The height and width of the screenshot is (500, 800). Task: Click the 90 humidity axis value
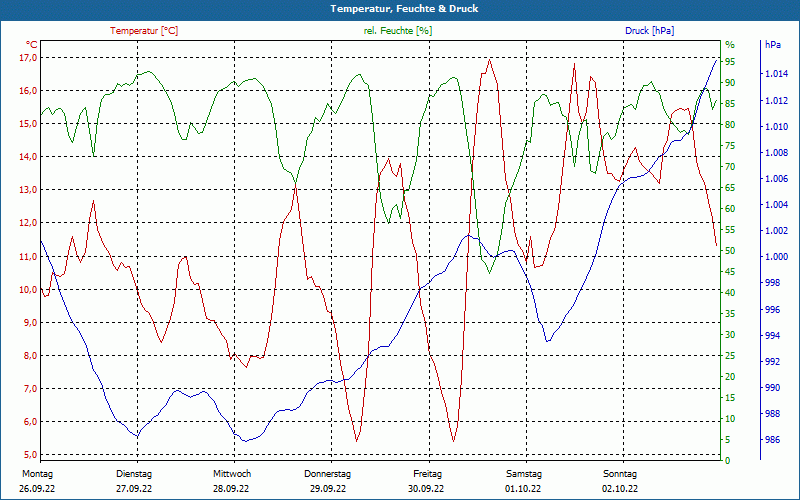pyautogui.click(x=730, y=83)
